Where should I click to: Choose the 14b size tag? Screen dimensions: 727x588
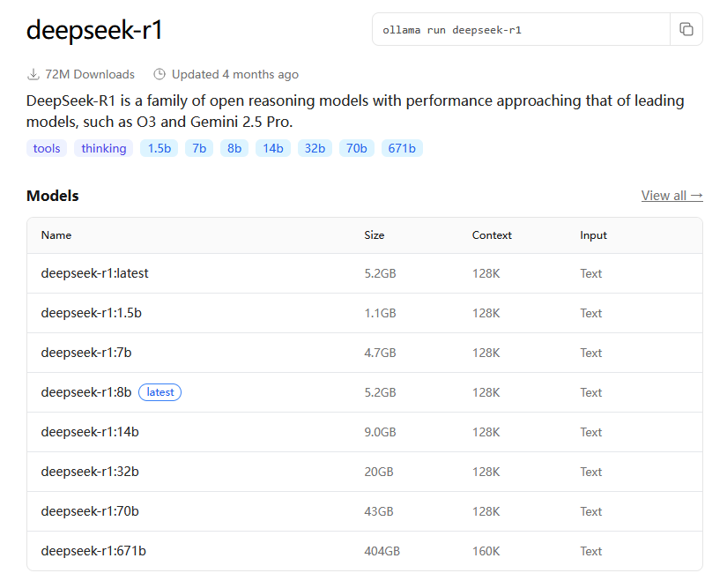click(273, 148)
